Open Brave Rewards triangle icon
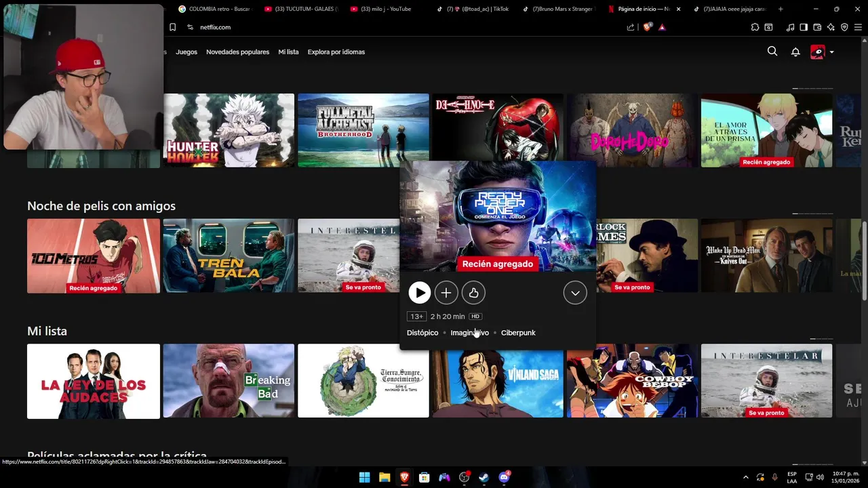 pyautogui.click(x=662, y=27)
